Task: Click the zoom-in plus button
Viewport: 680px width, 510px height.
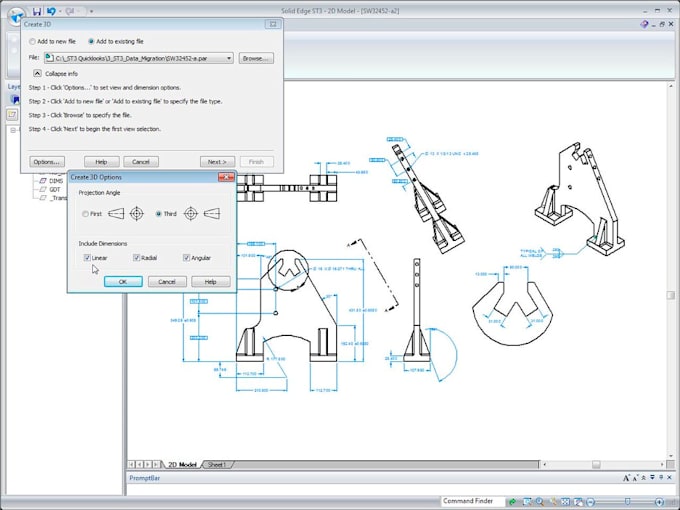Action: pyautogui.click(x=659, y=501)
